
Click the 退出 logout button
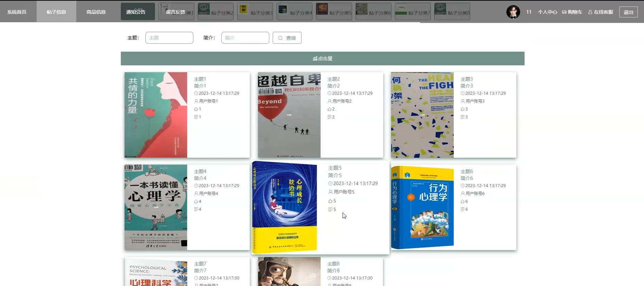coord(628,12)
